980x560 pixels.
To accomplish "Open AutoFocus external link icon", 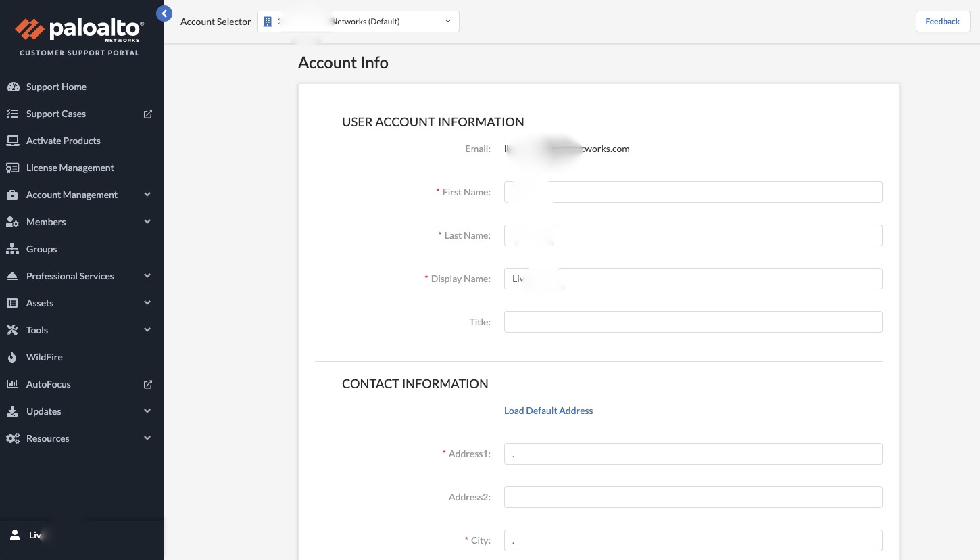I will 148,384.
